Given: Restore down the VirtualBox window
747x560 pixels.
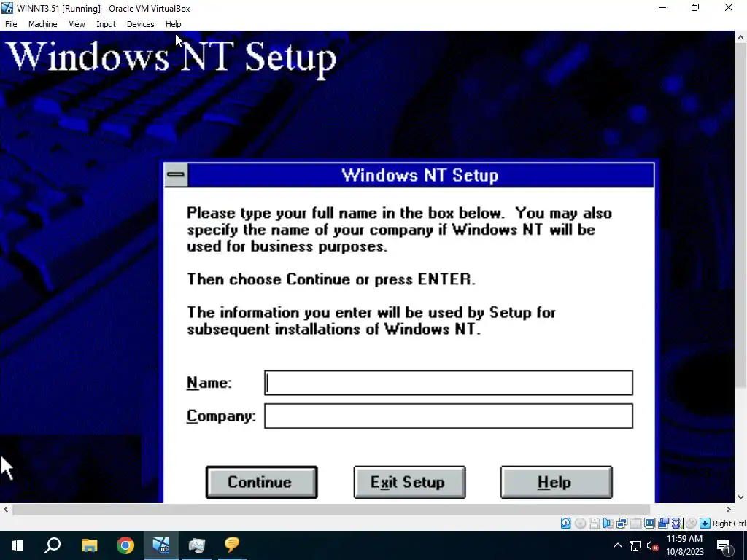Looking at the screenshot, I should 695,7.
